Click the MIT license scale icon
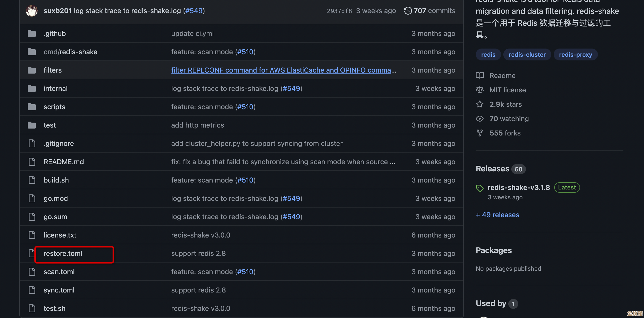644x318 pixels. [480, 90]
